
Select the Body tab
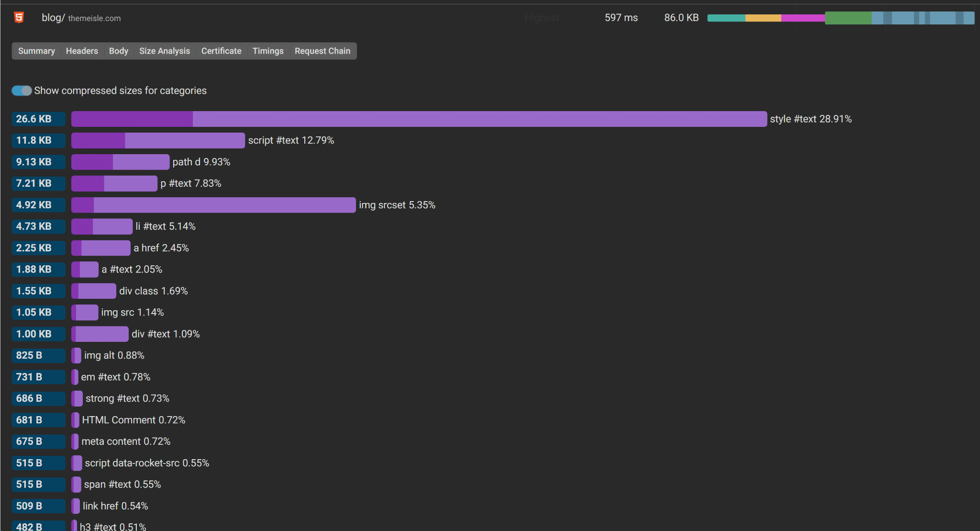click(118, 51)
